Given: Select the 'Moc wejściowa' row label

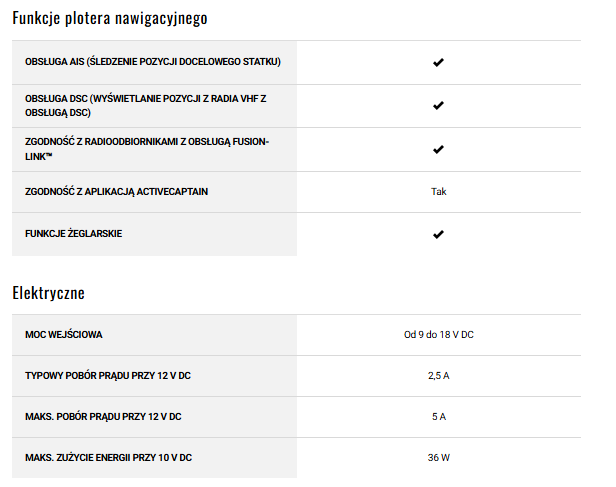Looking at the screenshot, I should coord(64,334).
